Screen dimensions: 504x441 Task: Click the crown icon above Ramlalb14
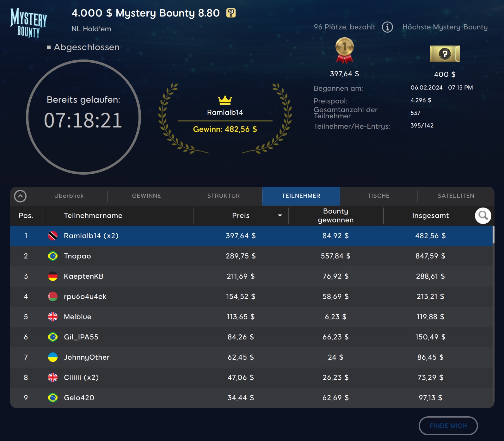pyautogui.click(x=225, y=100)
